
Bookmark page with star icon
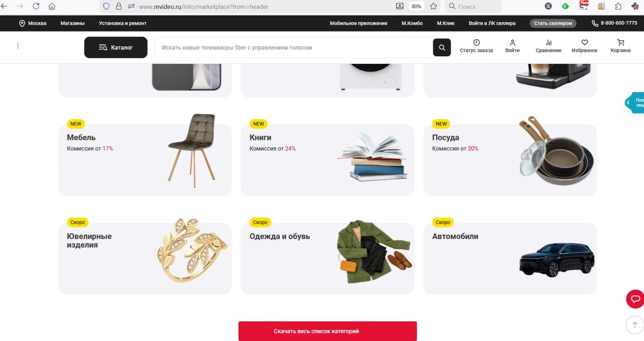coord(433,6)
